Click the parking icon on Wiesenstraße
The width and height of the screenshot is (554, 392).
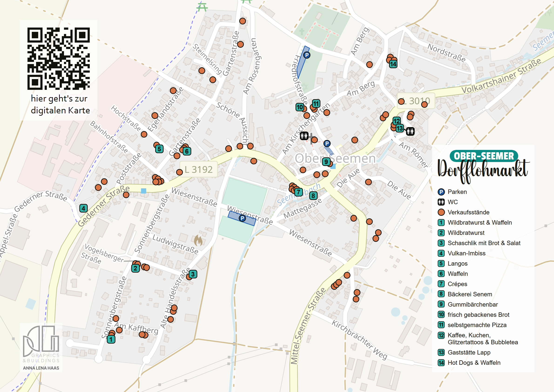(x=242, y=218)
